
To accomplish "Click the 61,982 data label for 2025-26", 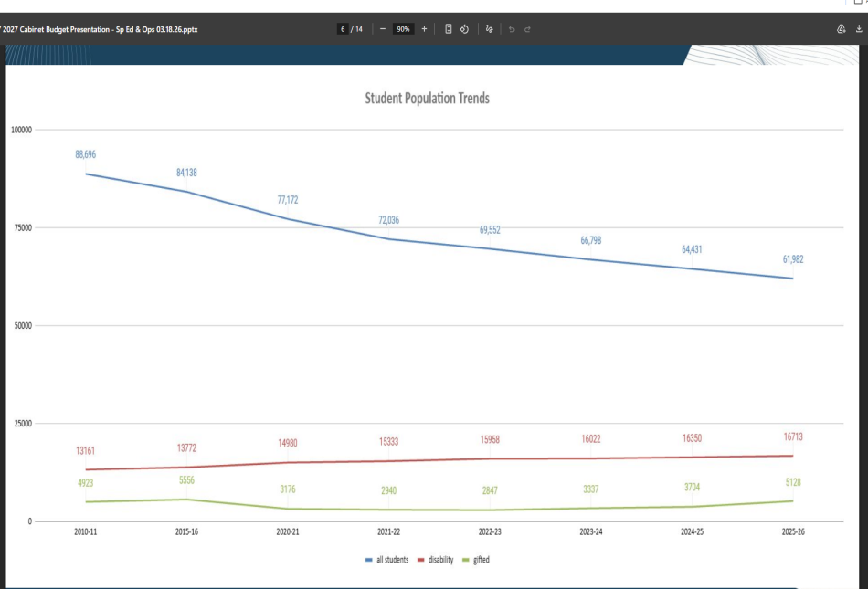I will coord(792,259).
